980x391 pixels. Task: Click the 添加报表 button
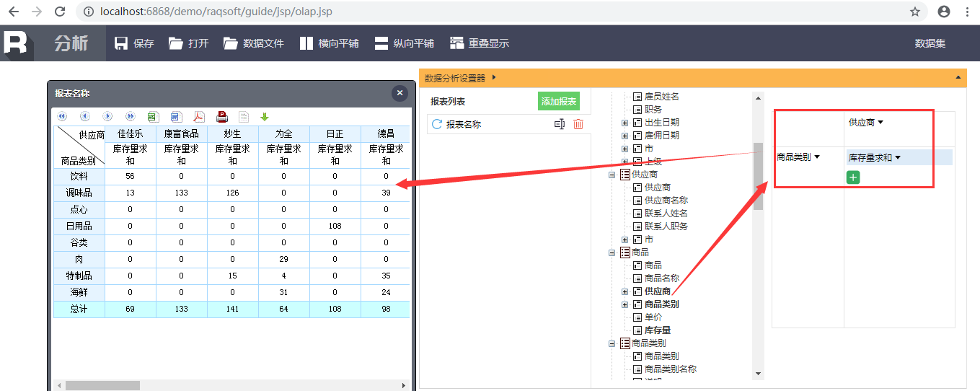559,102
